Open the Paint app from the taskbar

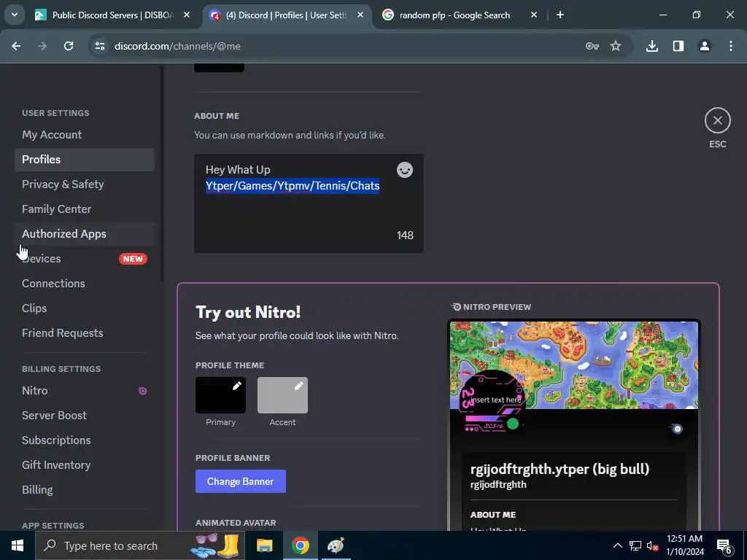pos(336,545)
